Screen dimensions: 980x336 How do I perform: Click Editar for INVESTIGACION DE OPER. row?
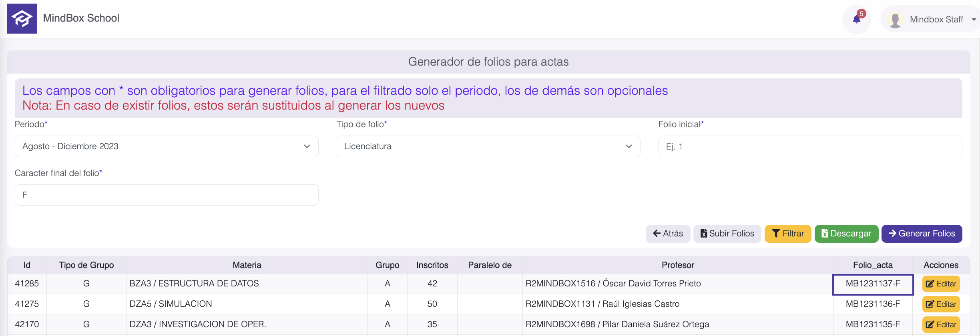click(941, 324)
